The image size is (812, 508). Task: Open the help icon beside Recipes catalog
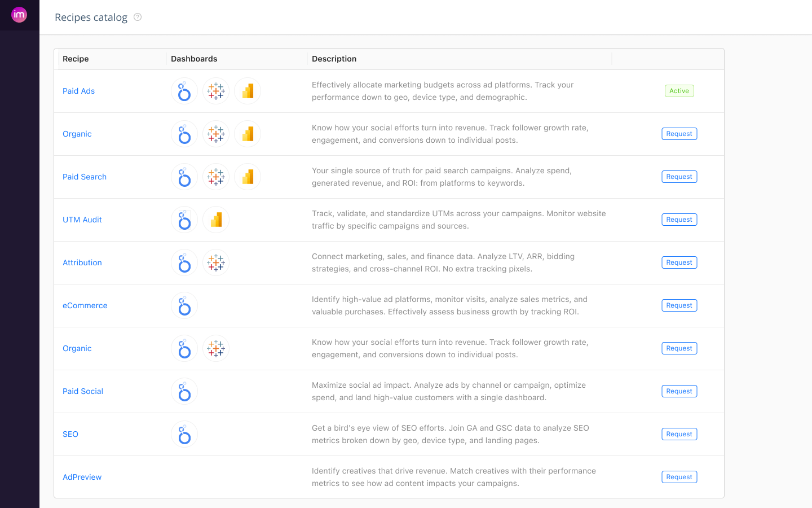tap(138, 17)
